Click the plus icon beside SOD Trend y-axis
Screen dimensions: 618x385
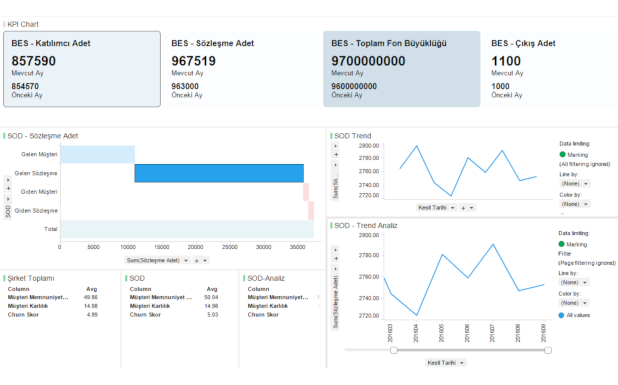pyautogui.click(x=336, y=155)
